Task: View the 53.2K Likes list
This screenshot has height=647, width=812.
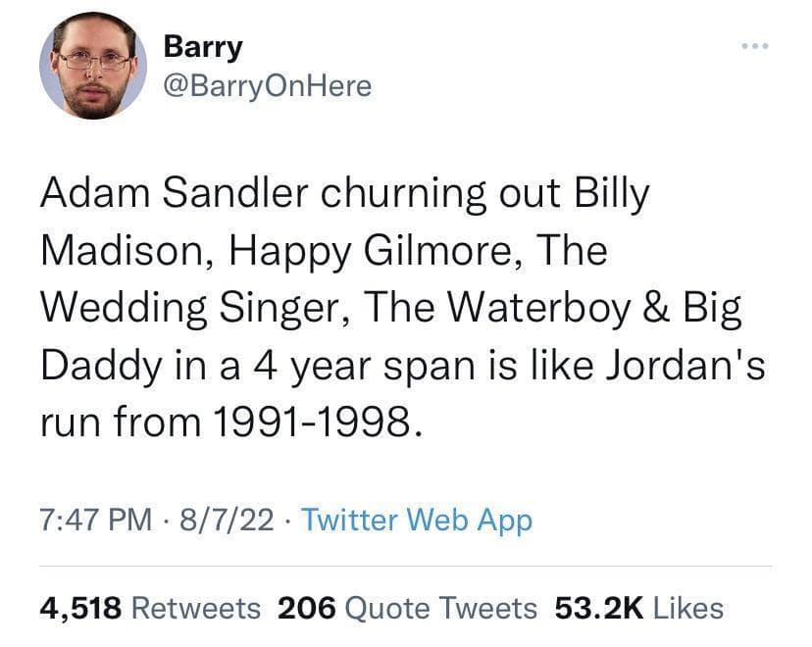Action: pyautogui.click(x=638, y=608)
